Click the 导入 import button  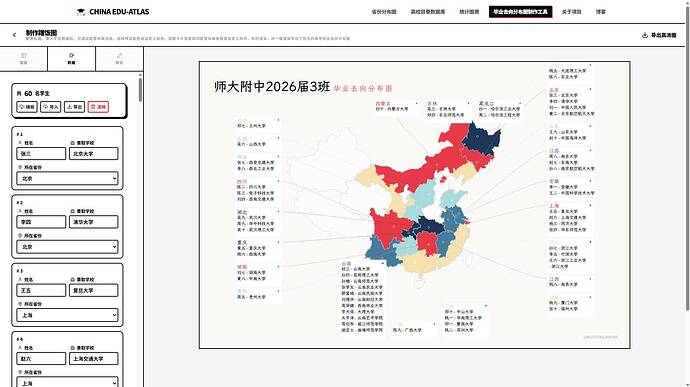pyautogui.click(x=51, y=107)
